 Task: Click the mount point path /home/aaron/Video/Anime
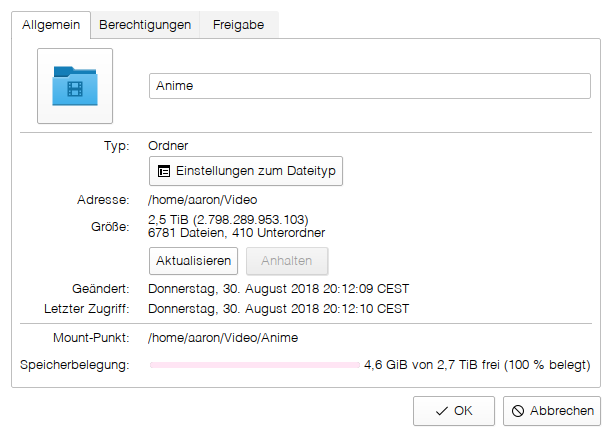click(x=223, y=338)
